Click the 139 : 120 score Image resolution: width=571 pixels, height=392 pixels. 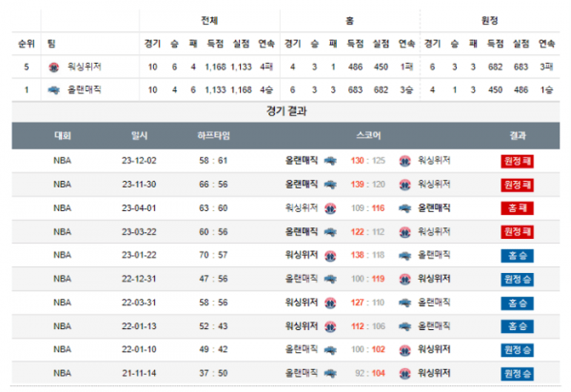click(x=367, y=185)
